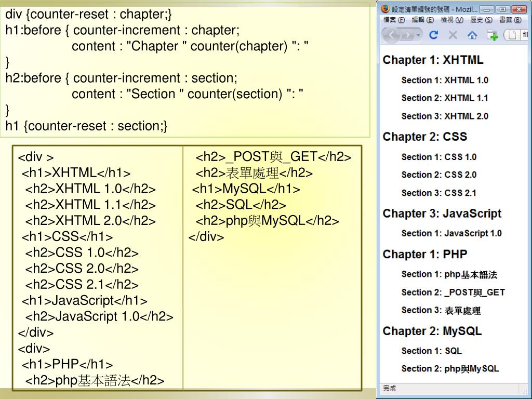Click the forward arrow in Firefox

[408, 35]
